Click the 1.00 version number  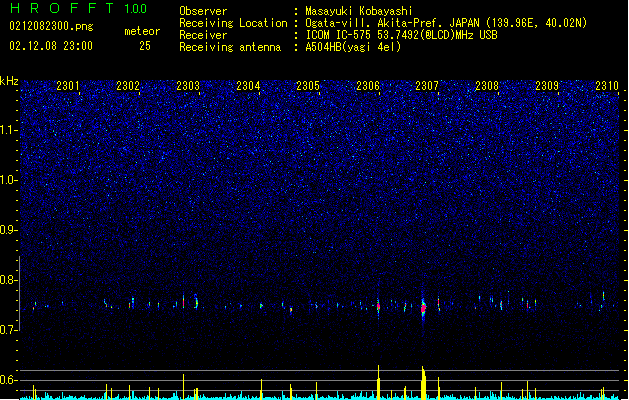click(x=136, y=9)
